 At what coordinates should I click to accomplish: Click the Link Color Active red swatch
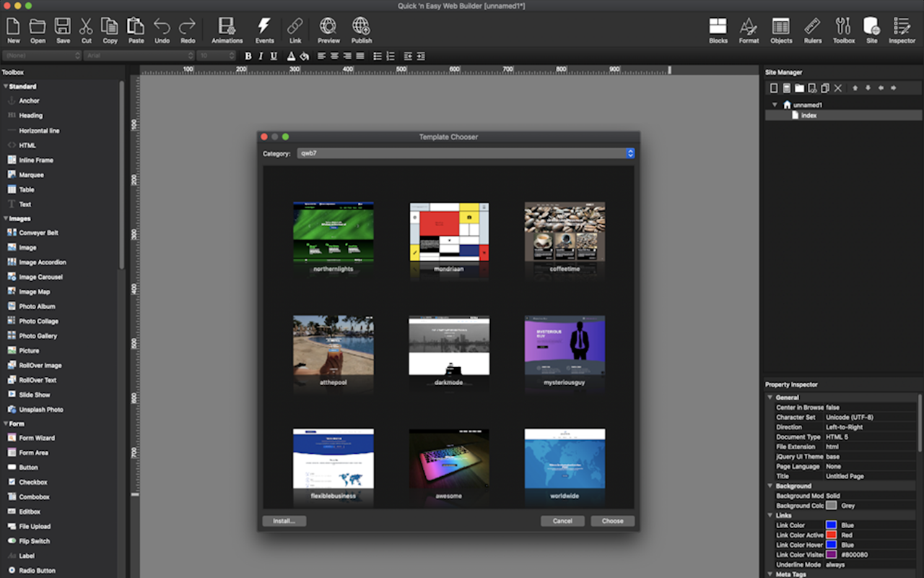click(x=832, y=535)
